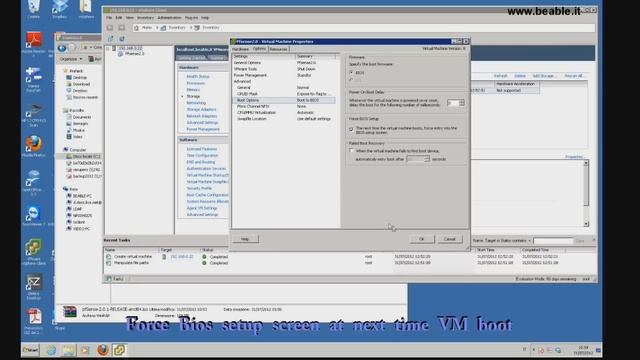Click OK in VM Properties dialog
This screenshot has width=640, height=360.
point(422,239)
